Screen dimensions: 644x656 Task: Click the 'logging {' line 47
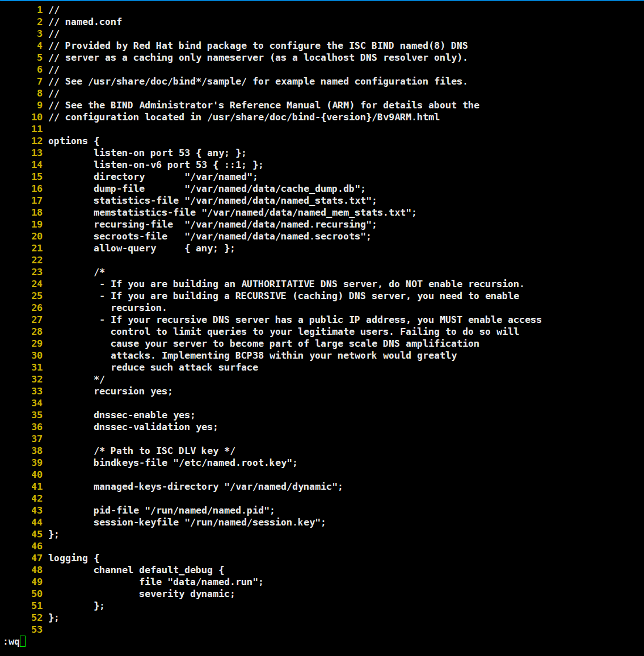(x=74, y=558)
